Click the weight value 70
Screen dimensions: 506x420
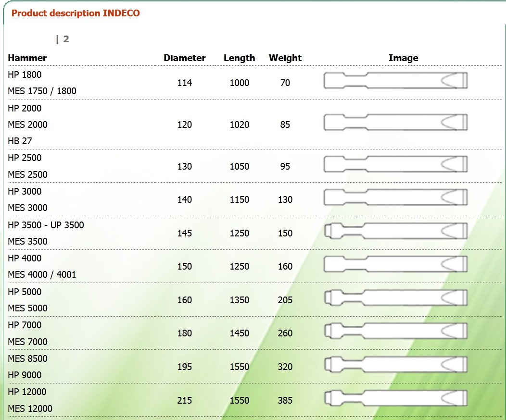point(285,83)
